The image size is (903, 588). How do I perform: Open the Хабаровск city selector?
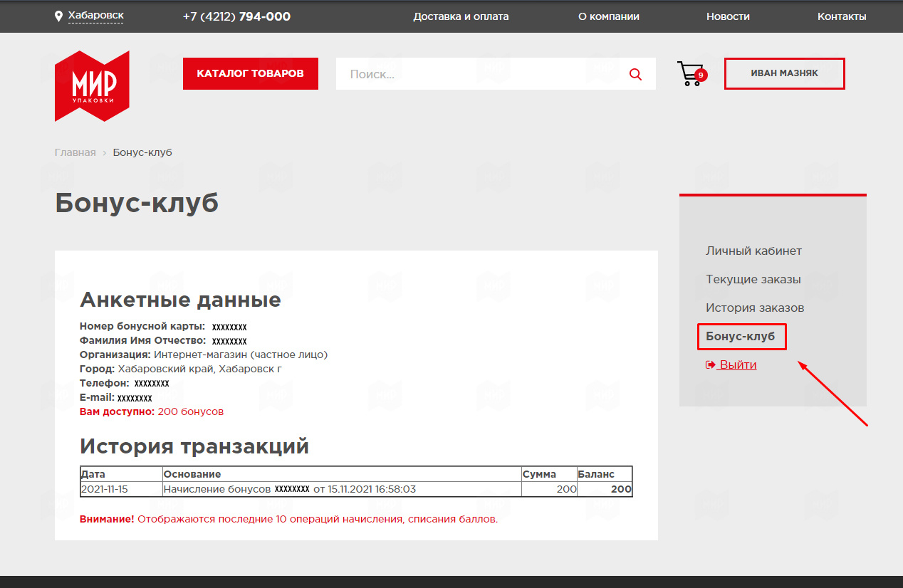tap(95, 16)
